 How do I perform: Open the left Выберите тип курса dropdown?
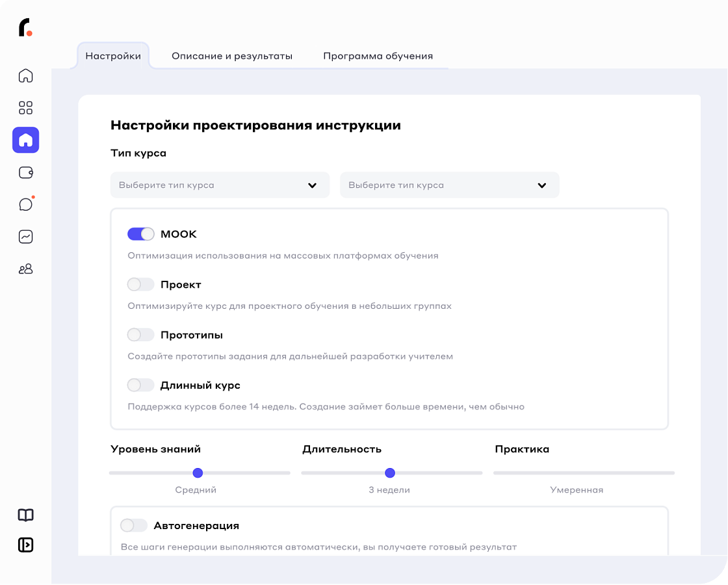220,185
